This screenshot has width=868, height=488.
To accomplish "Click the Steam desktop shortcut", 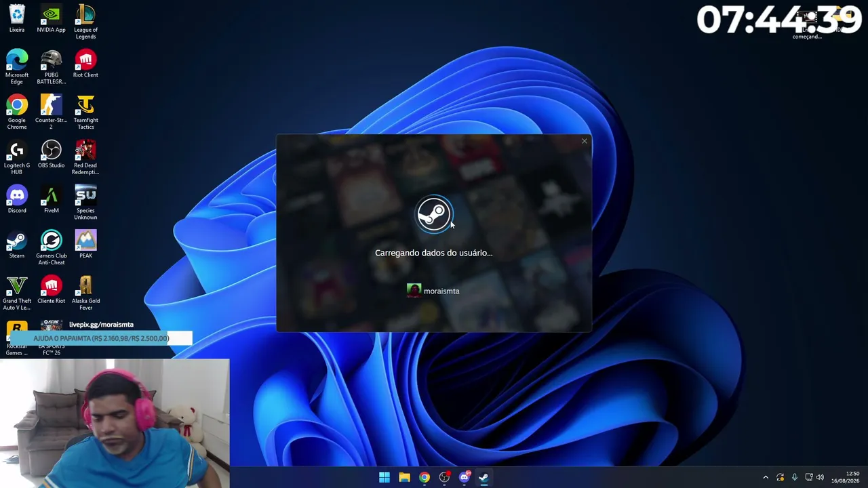I will (17, 245).
